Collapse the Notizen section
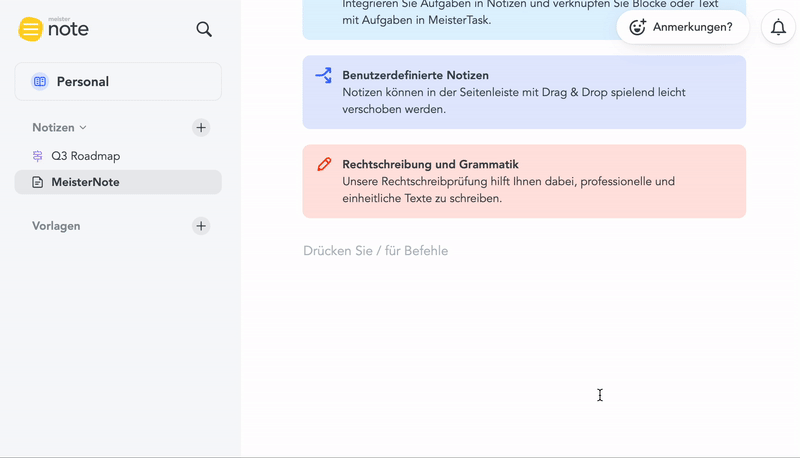Viewport: 800px width, 458px height. 59,128
